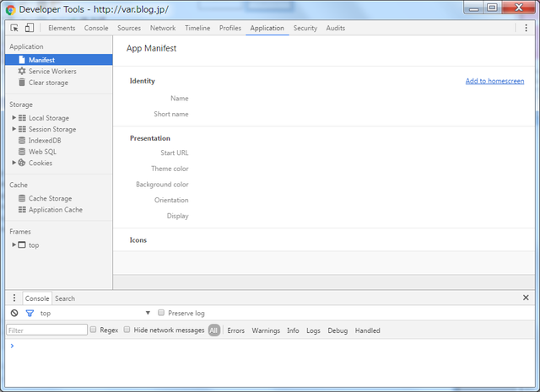Click the top frame window icon
Image resolution: width=540 pixels, height=392 pixels.
pos(22,244)
